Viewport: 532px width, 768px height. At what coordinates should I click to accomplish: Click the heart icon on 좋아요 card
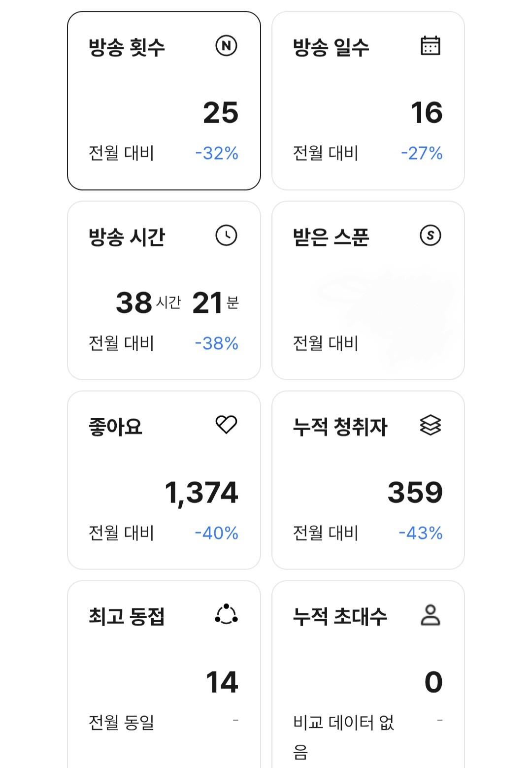pyautogui.click(x=226, y=425)
